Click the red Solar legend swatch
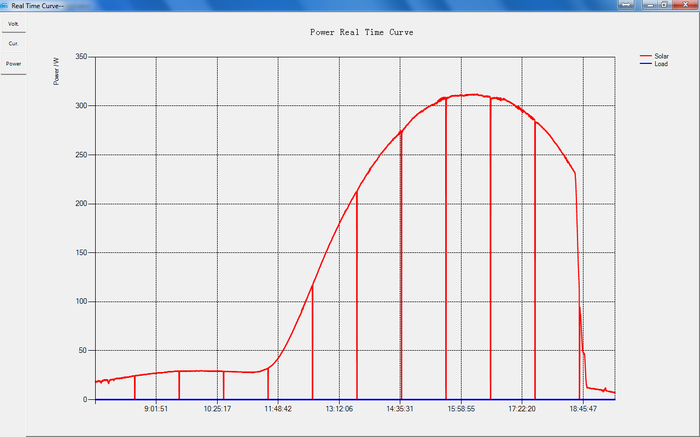This screenshot has height=437, width=700. (644, 56)
